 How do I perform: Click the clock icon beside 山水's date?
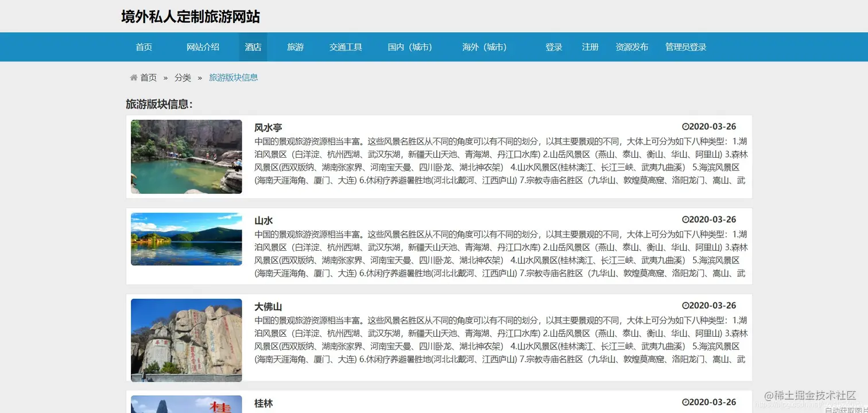coord(684,219)
